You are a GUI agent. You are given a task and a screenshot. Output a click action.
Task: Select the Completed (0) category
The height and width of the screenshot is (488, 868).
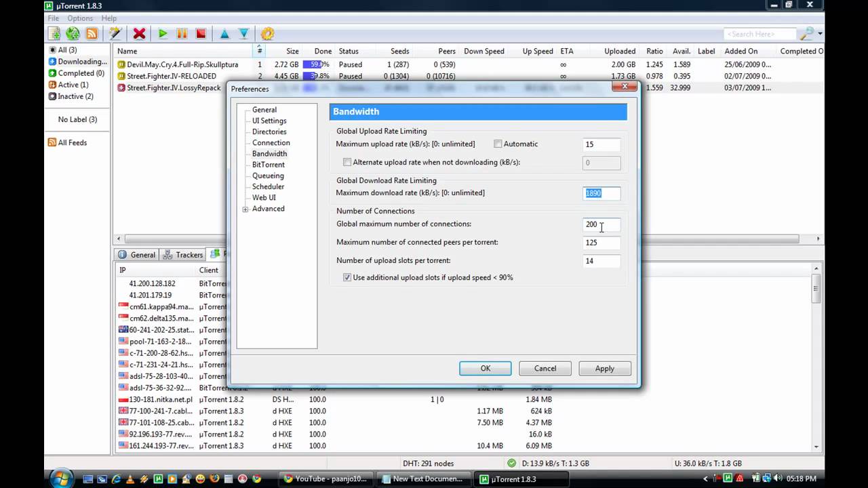pyautogui.click(x=76, y=73)
